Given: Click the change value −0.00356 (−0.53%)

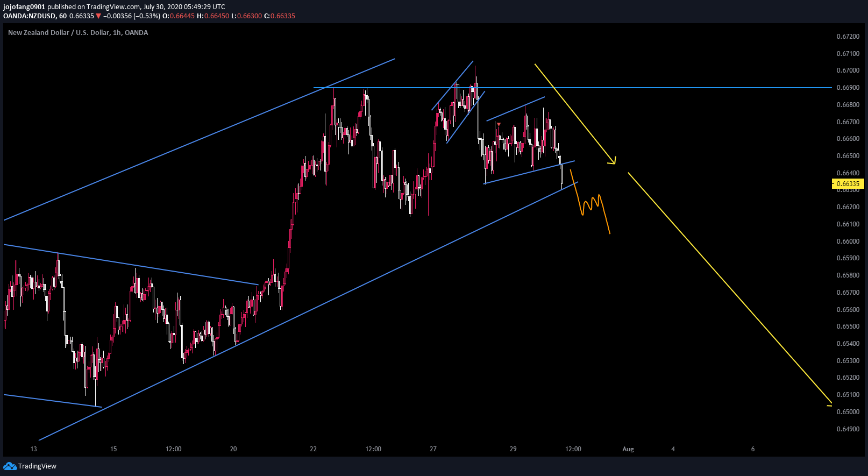Looking at the screenshot, I should [x=132, y=16].
